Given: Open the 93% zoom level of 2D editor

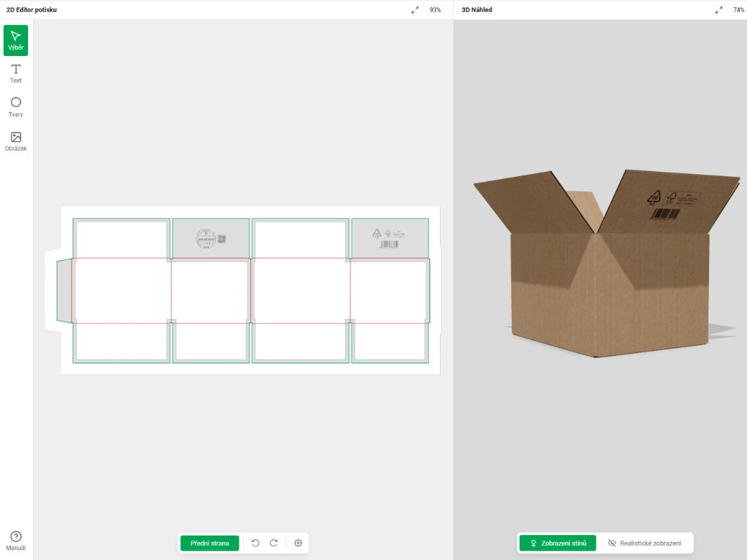Looking at the screenshot, I should (x=435, y=10).
